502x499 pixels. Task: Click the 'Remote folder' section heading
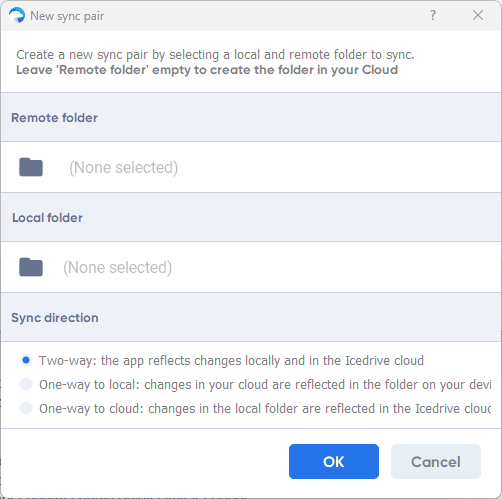click(x=54, y=118)
